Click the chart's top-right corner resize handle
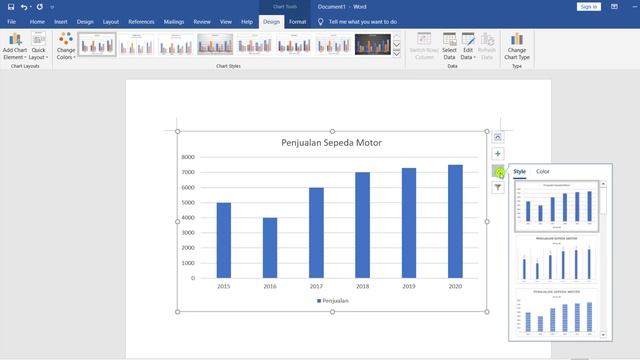The height and width of the screenshot is (360, 640). [487, 131]
